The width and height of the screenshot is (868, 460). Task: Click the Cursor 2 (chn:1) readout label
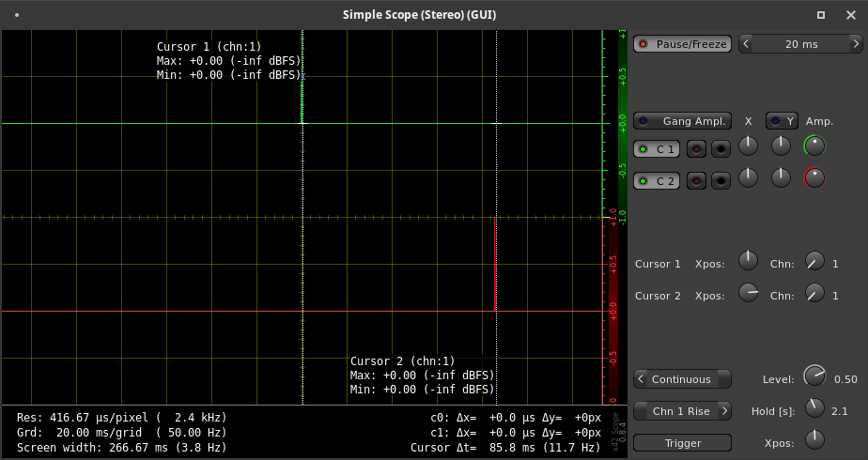(x=402, y=361)
